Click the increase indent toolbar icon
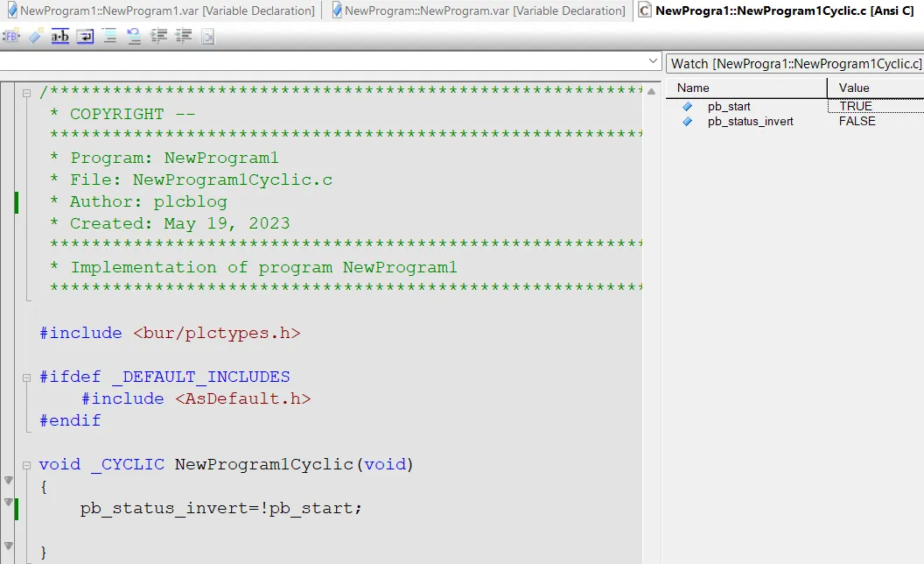Viewport: 924px width, 564px height. (x=159, y=37)
